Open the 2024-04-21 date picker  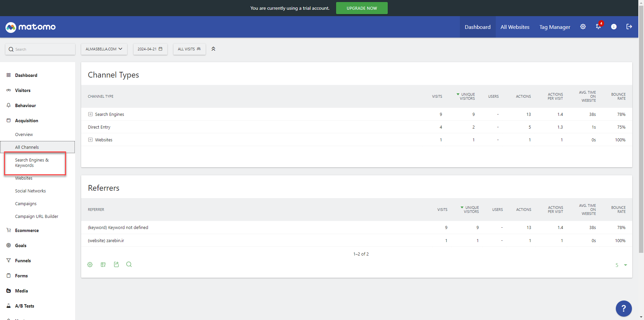150,49
